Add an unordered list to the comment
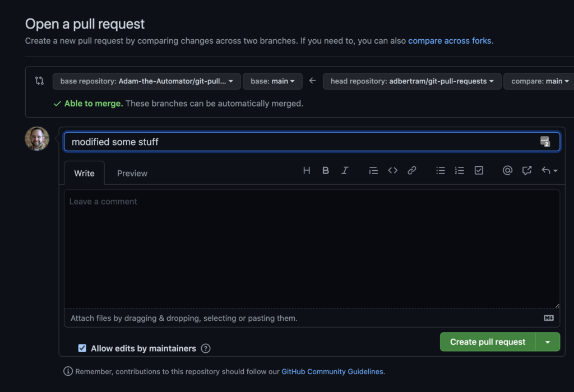 click(x=441, y=170)
